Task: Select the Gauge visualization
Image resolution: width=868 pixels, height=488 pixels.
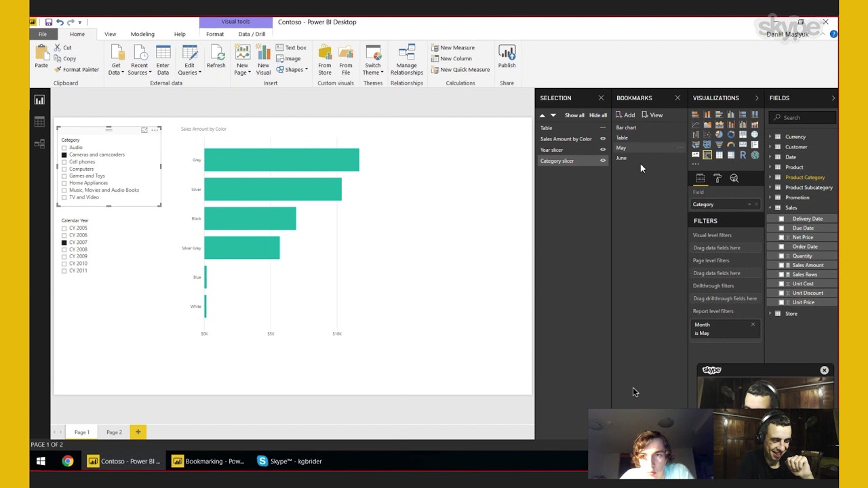Action: (x=731, y=144)
